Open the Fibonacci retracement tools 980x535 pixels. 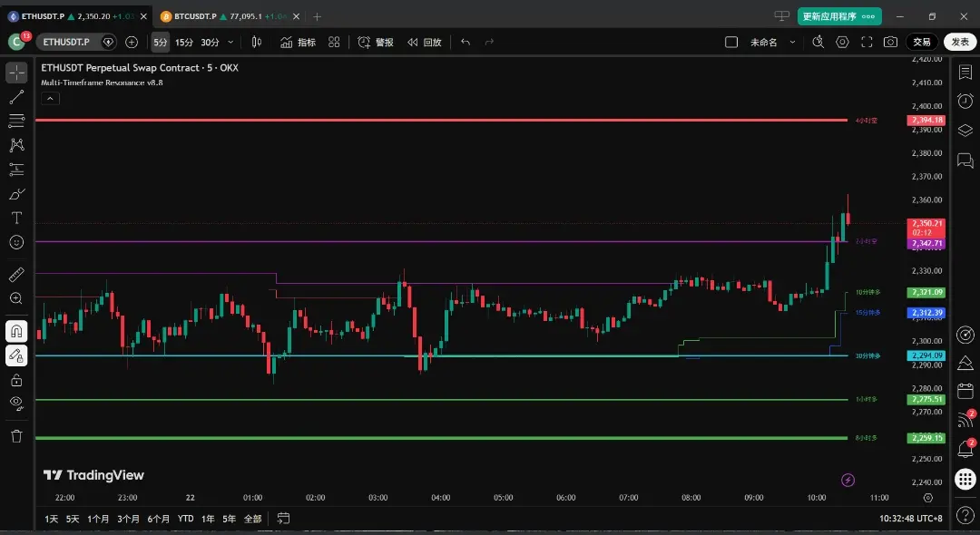(x=17, y=121)
